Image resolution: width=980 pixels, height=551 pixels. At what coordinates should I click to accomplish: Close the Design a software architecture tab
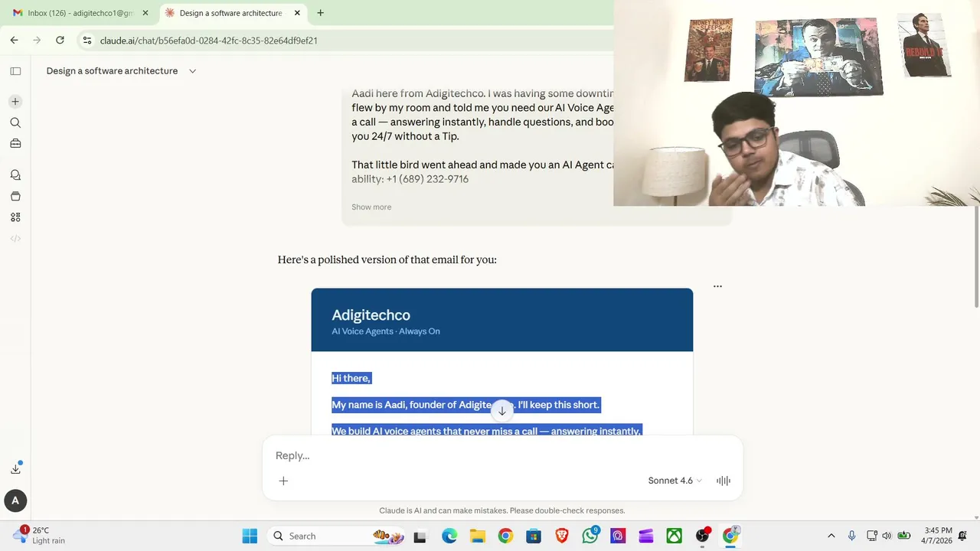[297, 13]
